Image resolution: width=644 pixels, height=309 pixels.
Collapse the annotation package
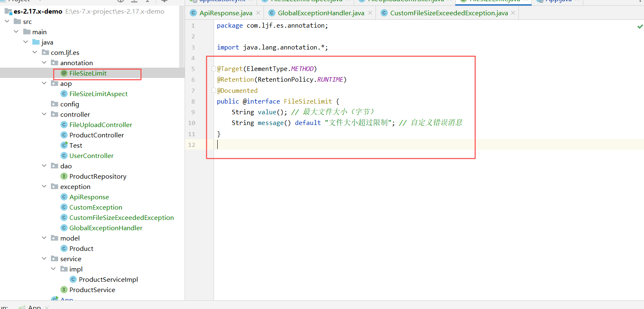pos(45,63)
